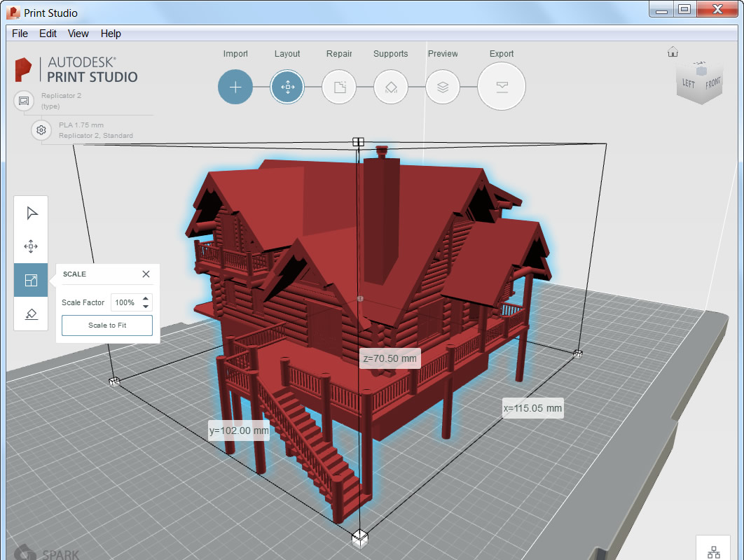Select the lay flat tool
The image size is (744, 560).
(31, 314)
